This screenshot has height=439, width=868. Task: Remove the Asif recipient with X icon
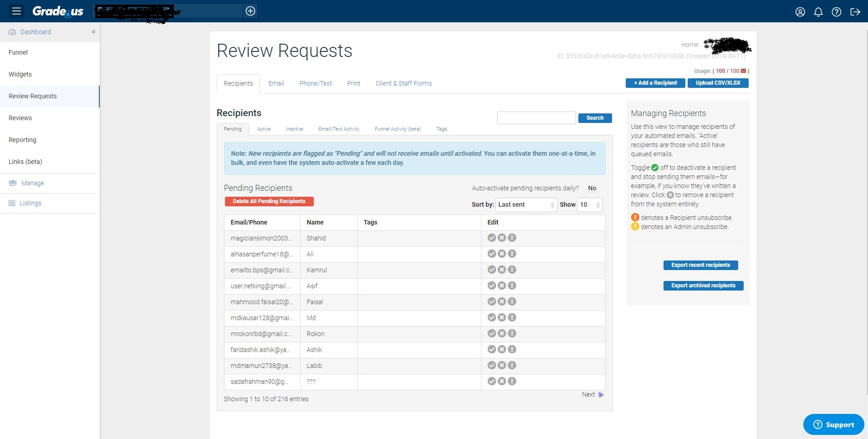502,286
